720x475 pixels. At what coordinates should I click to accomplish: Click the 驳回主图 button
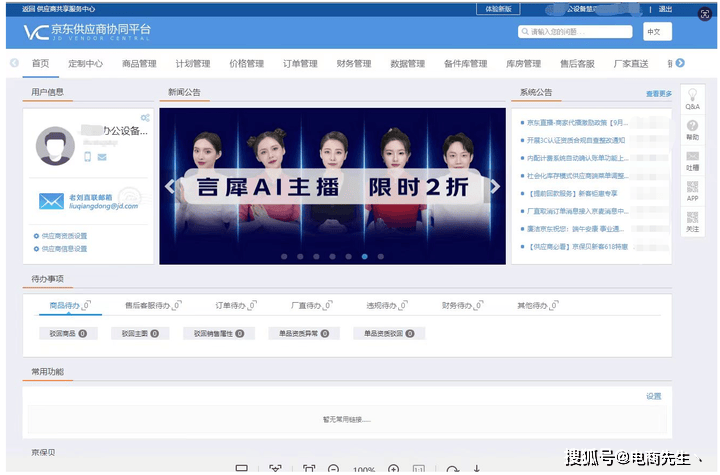click(140, 334)
